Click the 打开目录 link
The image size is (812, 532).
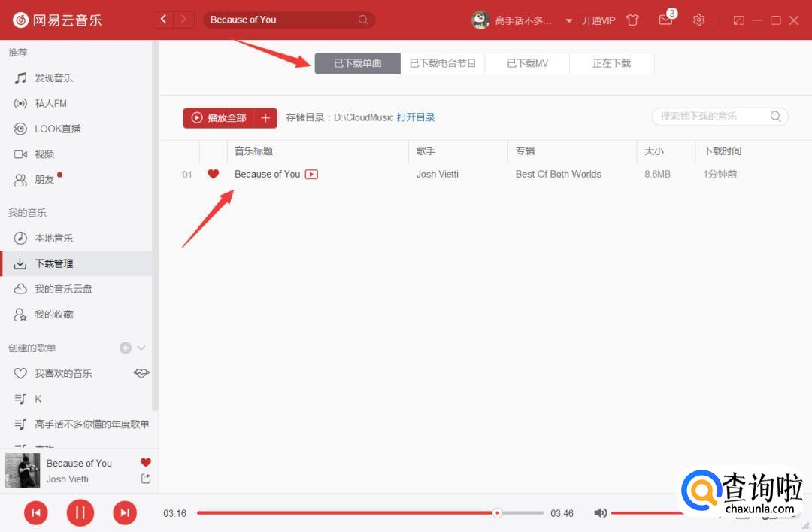pos(416,117)
